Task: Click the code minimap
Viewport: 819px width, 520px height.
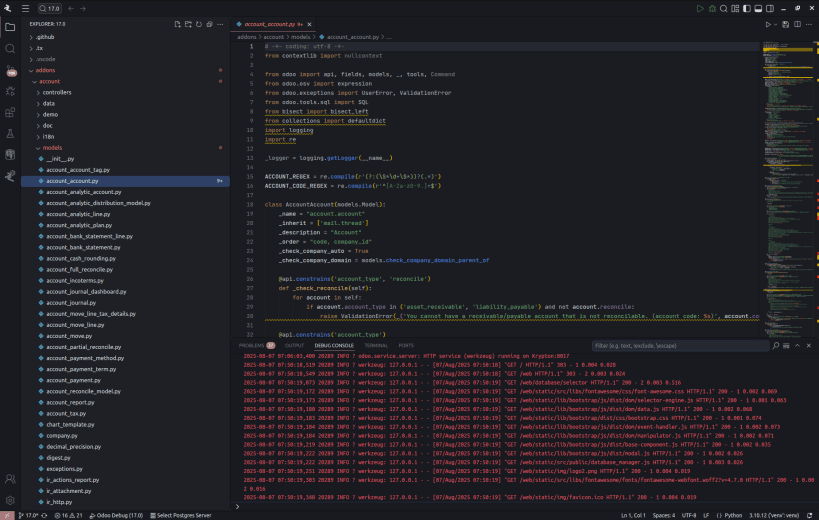Action: [788, 188]
